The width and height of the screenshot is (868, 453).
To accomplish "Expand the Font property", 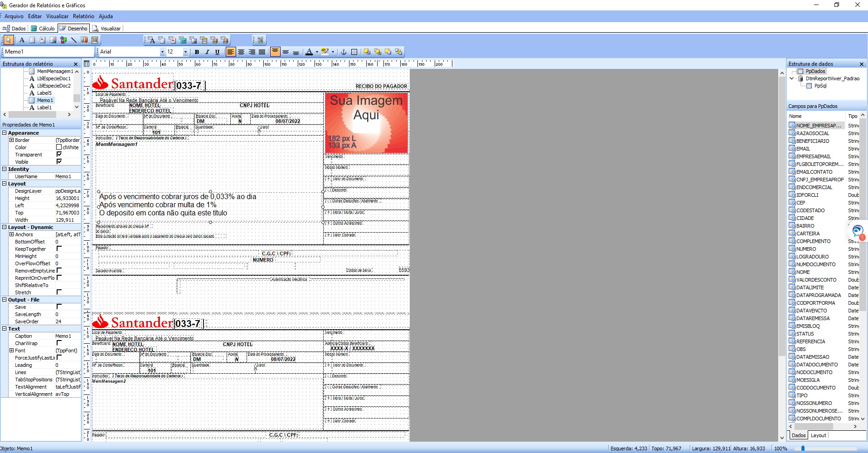I will pos(11,351).
